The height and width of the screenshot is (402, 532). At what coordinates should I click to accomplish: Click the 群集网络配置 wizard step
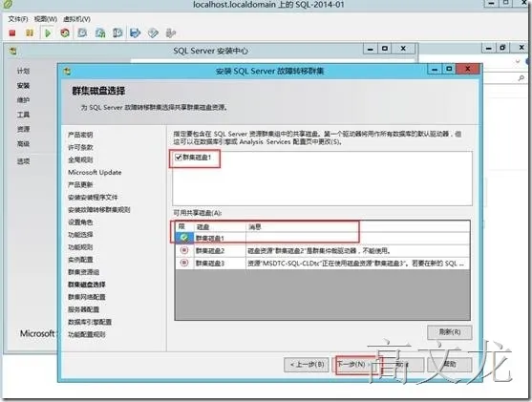87,297
